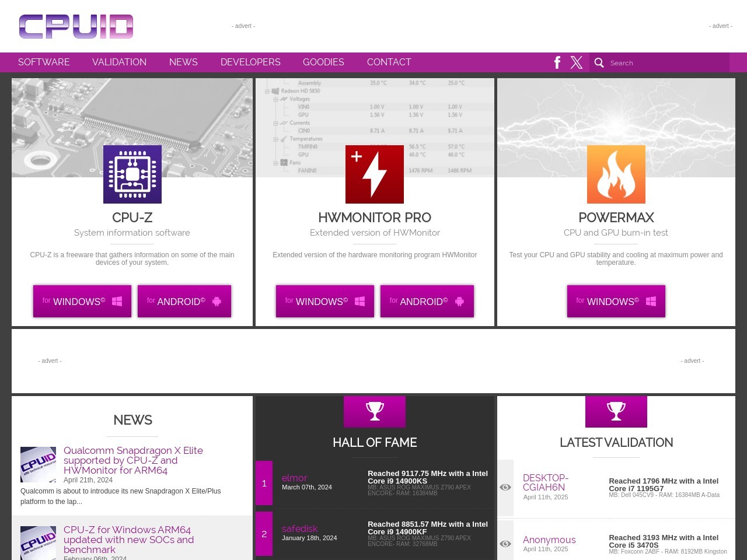Click the LATEST VALIDATION heading

pos(616,443)
